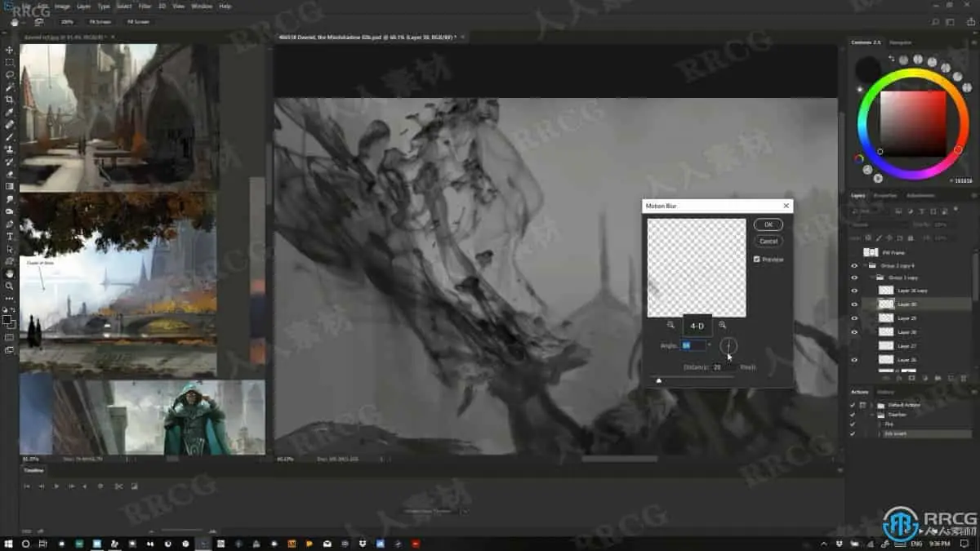
Task: Click the zoom in magnifier in Motion Blur
Action: 723,325
